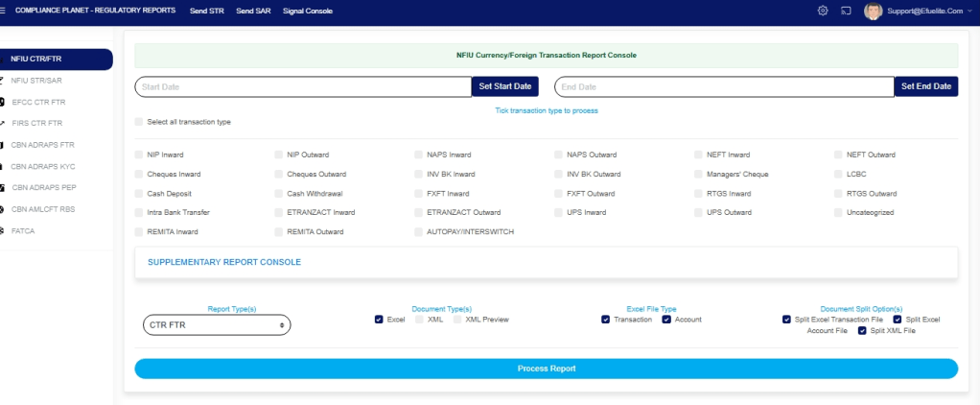Viewport: 980px width, 405px height.
Task: Click the icon beside CBN AMLCFT RBS
Action: (x=3, y=209)
